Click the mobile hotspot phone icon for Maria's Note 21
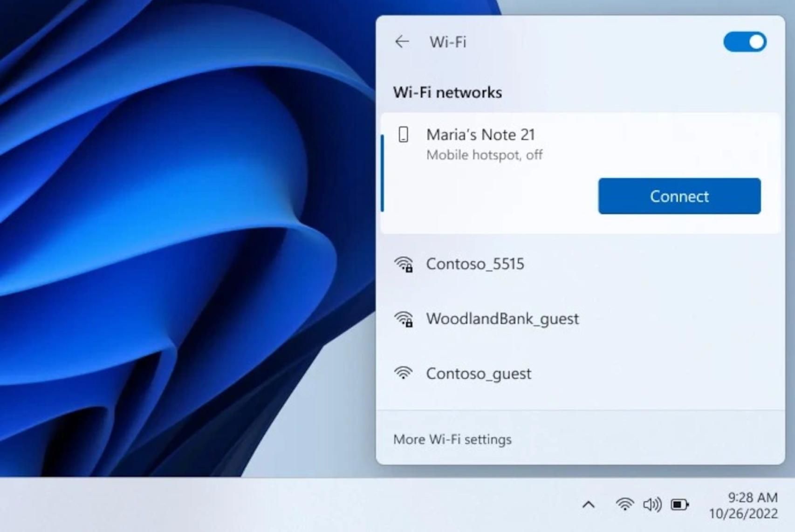 pos(403,135)
